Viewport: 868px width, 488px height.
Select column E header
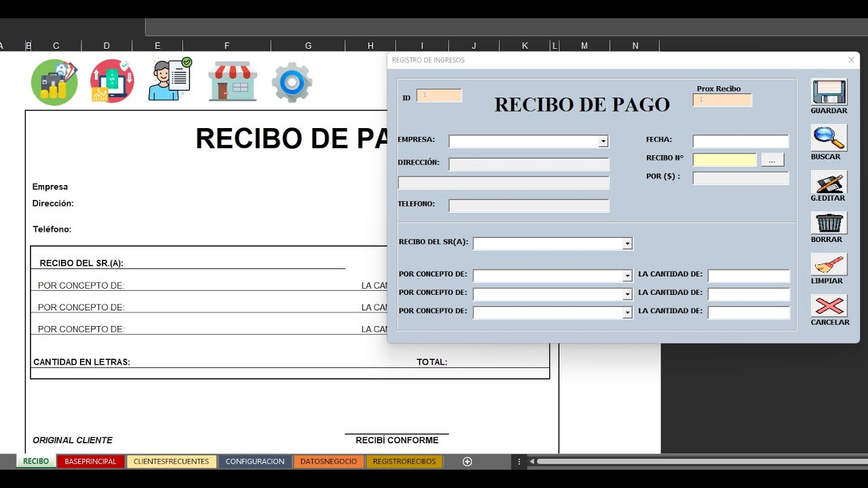coord(157,45)
